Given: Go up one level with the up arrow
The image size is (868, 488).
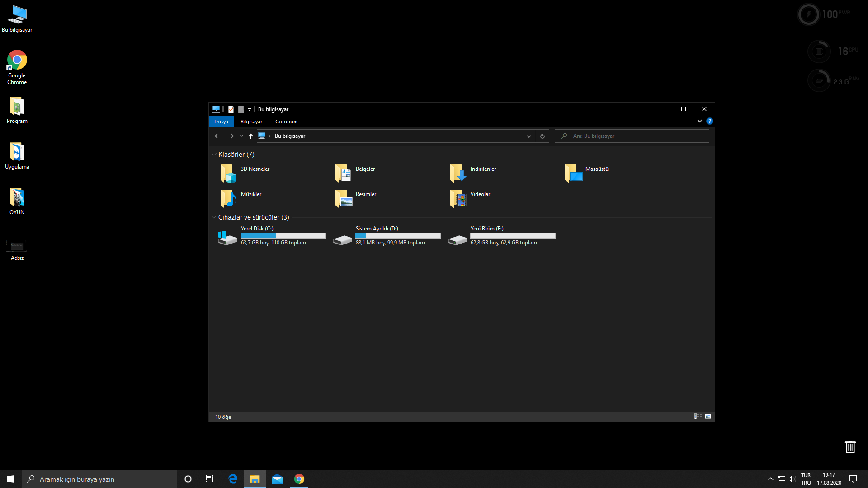Looking at the screenshot, I should point(251,136).
